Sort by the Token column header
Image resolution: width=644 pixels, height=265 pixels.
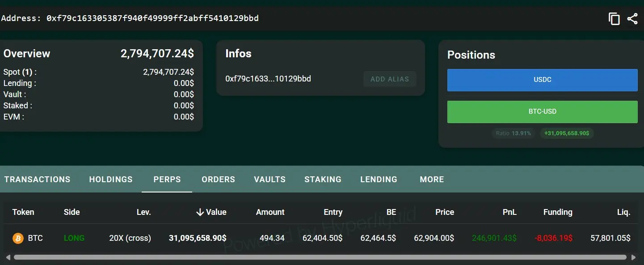(x=23, y=212)
